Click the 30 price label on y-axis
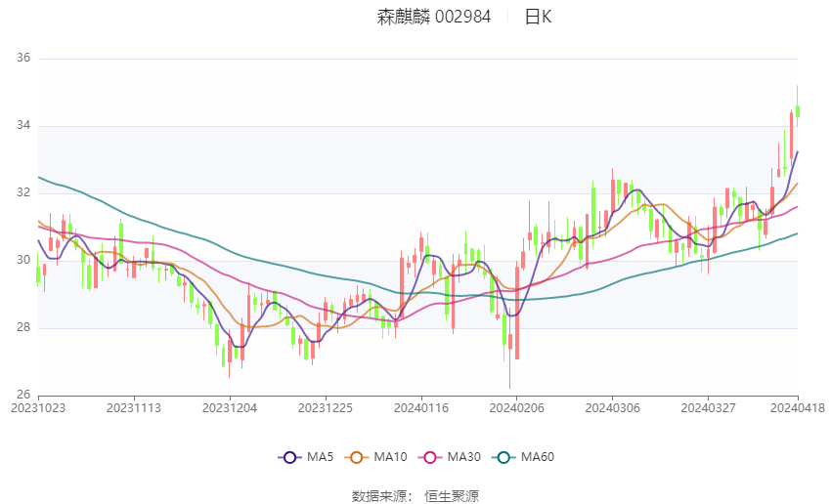831x504 pixels. [x=23, y=261]
